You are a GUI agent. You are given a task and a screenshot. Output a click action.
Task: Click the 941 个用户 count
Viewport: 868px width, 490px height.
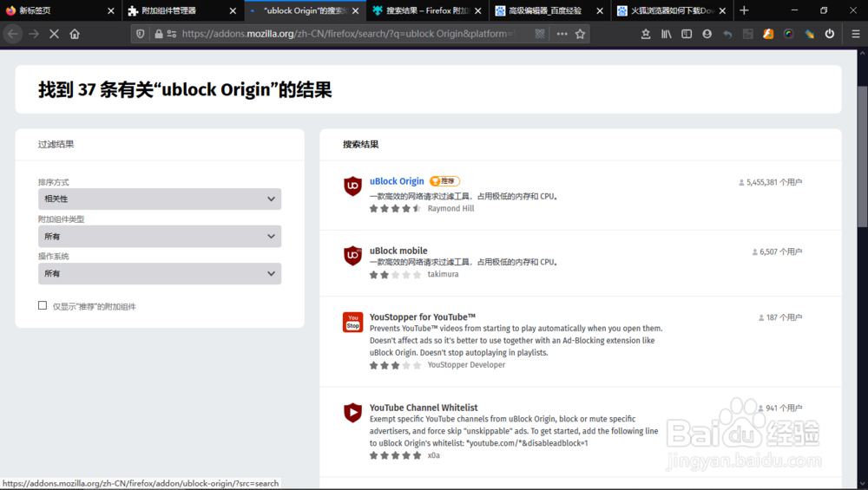pos(780,408)
